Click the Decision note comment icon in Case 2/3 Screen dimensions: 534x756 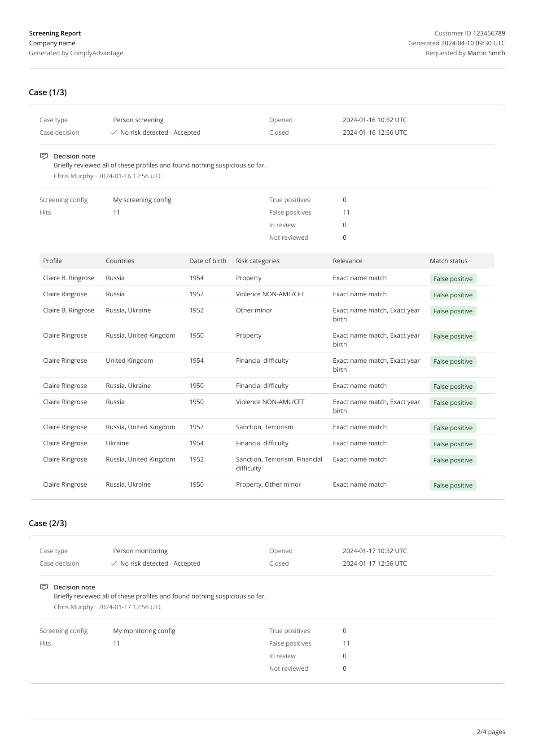[x=44, y=587]
